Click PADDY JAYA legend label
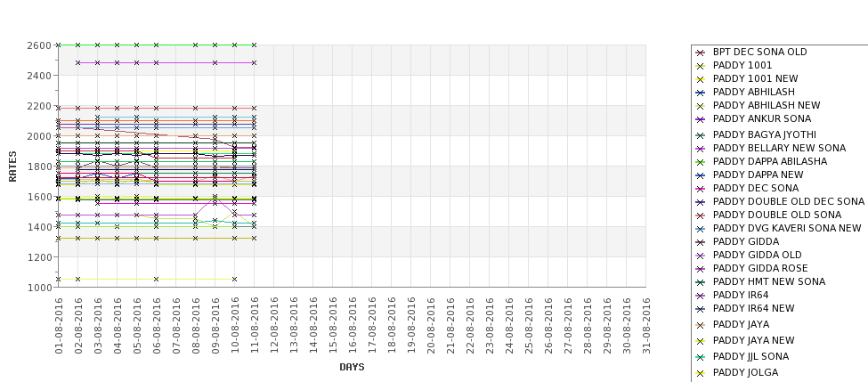 pyautogui.click(x=742, y=324)
